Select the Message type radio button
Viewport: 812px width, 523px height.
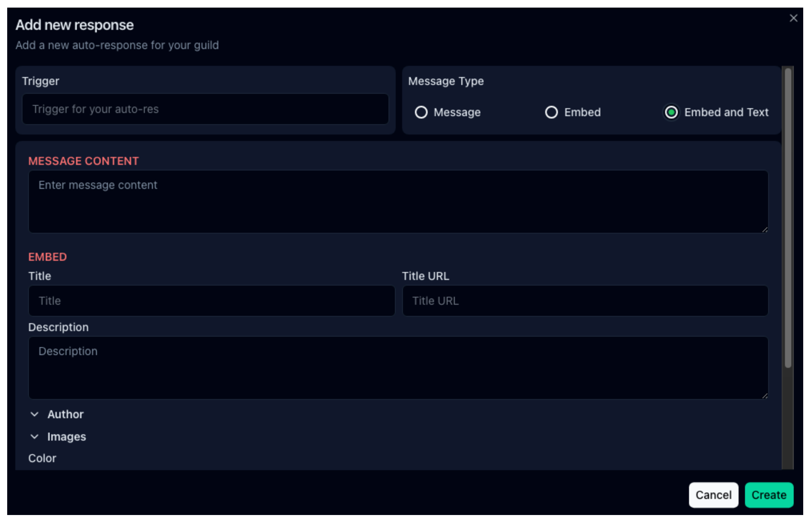point(421,112)
